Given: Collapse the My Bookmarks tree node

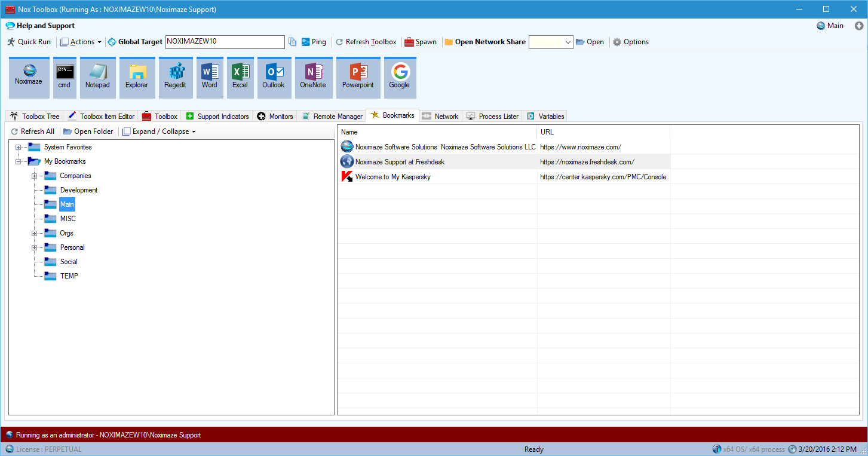Looking at the screenshot, I should tap(19, 161).
